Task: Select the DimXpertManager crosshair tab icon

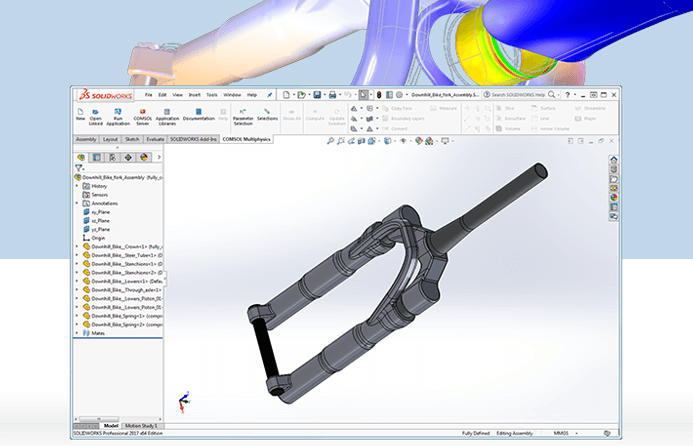Action: 128,157
